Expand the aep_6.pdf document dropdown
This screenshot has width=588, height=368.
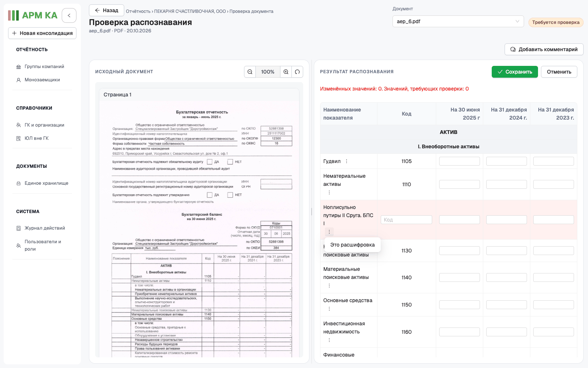[x=458, y=21]
